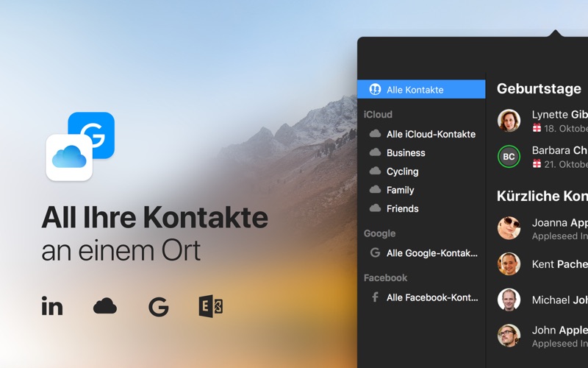
Task: Select John contact name
Action: click(x=560, y=330)
